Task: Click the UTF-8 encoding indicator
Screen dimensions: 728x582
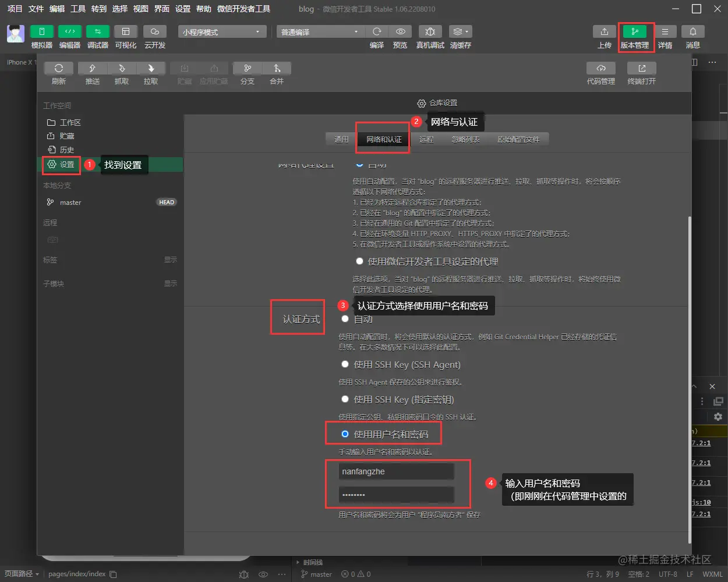Action: (667, 574)
